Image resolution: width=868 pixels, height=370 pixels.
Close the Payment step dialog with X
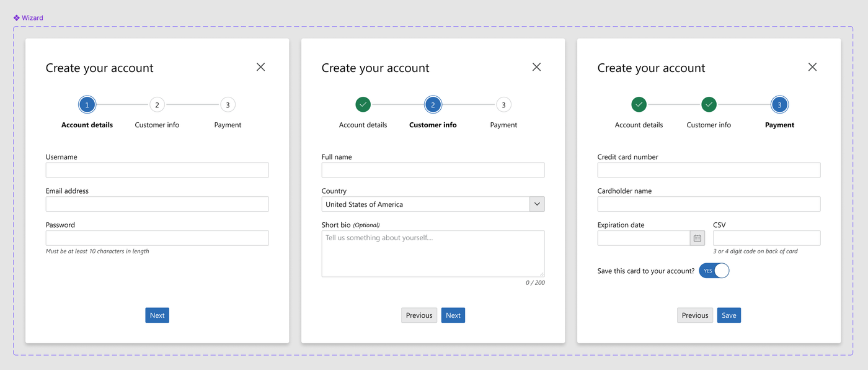812,67
